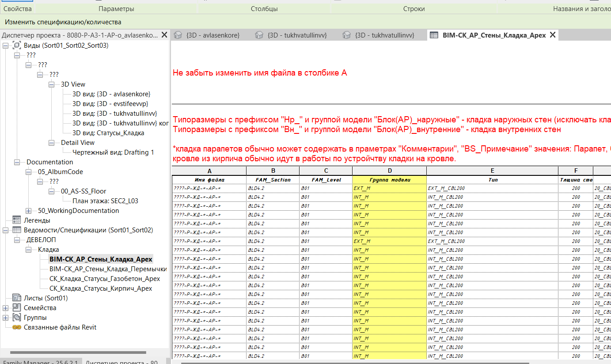611x364 pixels.
Task: Expand the Семейства tree node
Action: 5,308
